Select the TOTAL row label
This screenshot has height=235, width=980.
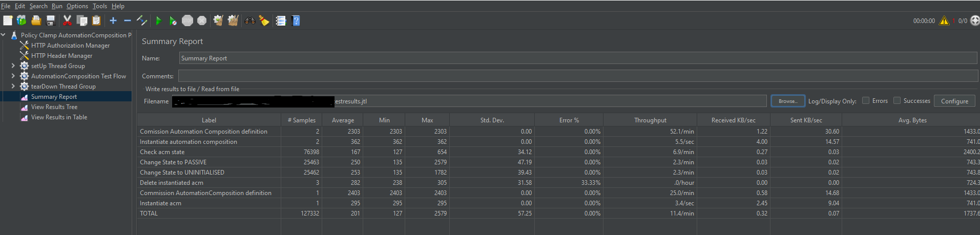click(149, 213)
